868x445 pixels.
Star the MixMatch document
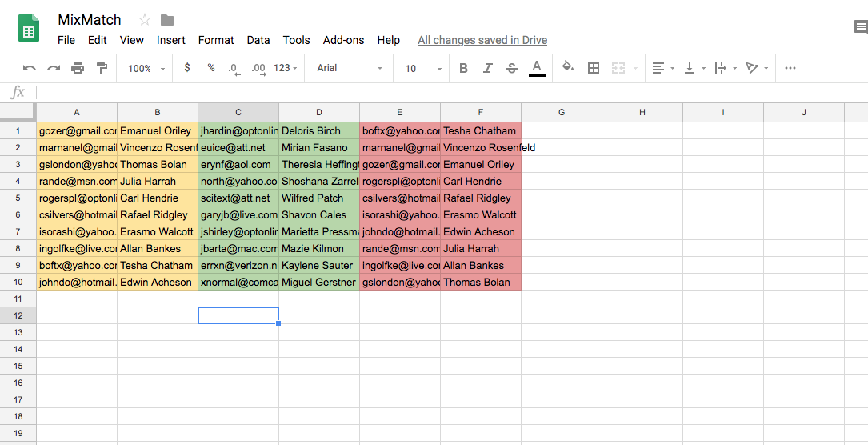[x=145, y=20]
